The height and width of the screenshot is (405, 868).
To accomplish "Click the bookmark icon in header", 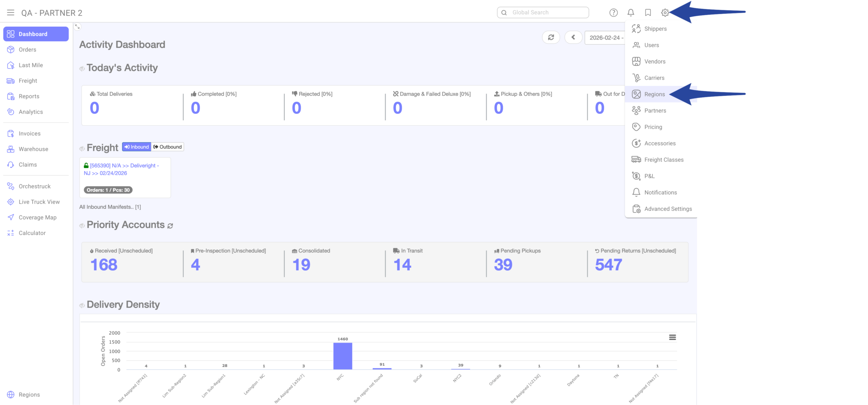I will point(648,13).
